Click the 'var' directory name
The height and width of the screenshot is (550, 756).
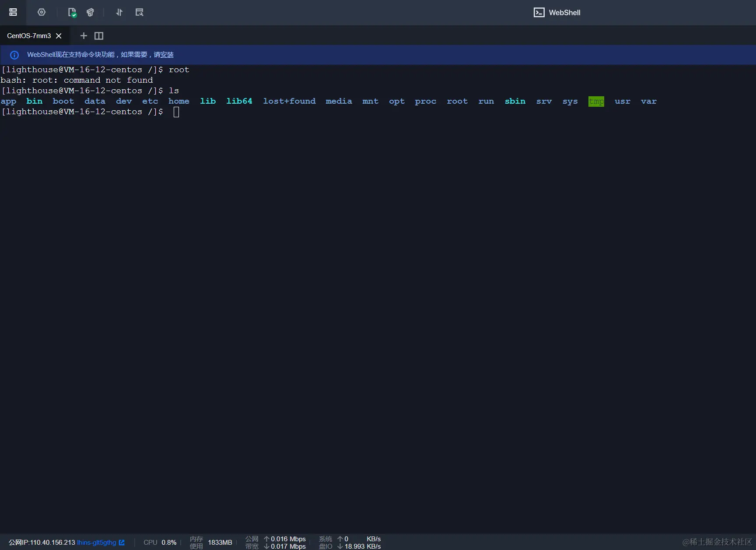click(x=649, y=102)
